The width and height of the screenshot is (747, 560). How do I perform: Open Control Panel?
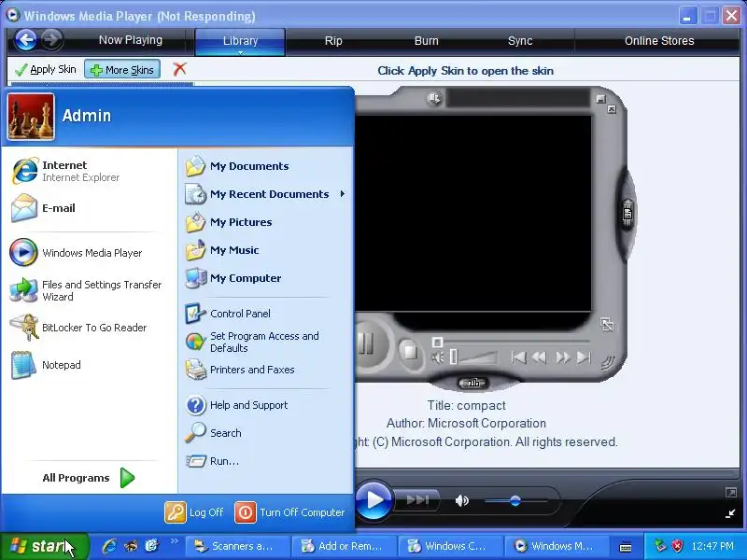[228, 314]
